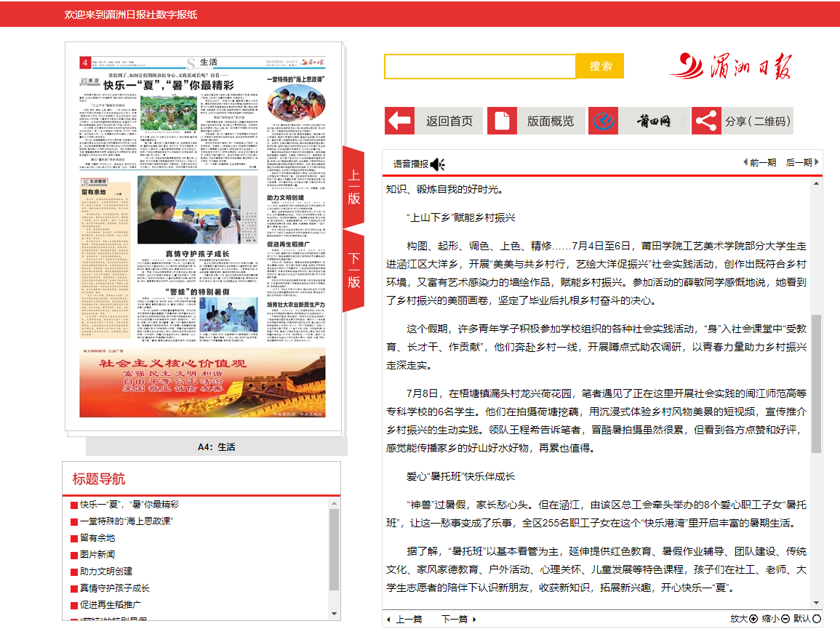Select the default size radio circle
840x637 pixels.
pyautogui.click(x=817, y=619)
